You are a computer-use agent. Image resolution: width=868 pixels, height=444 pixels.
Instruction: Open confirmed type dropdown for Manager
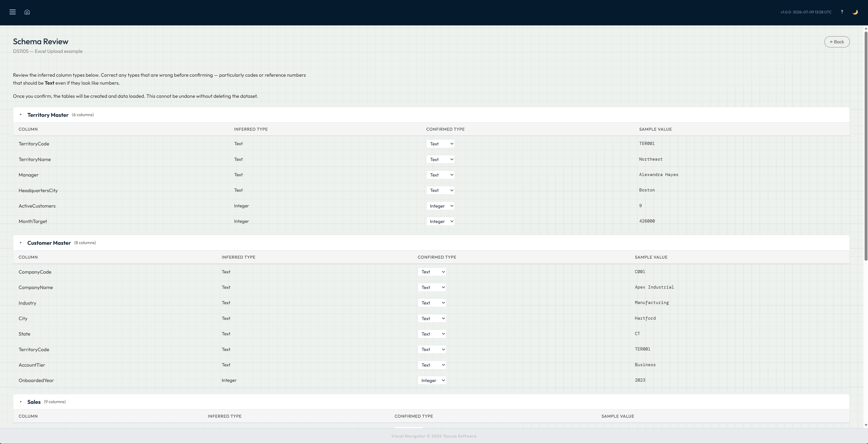[x=440, y=175]
